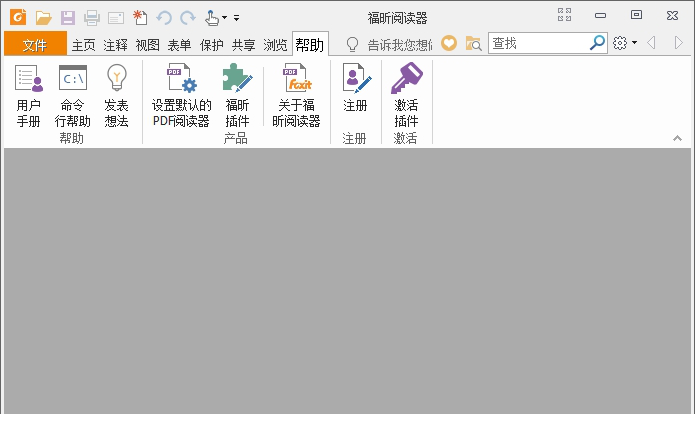Go to next search result arrow
The height and width of the screenshot is (430, 695).
click(x=678, y=43)
